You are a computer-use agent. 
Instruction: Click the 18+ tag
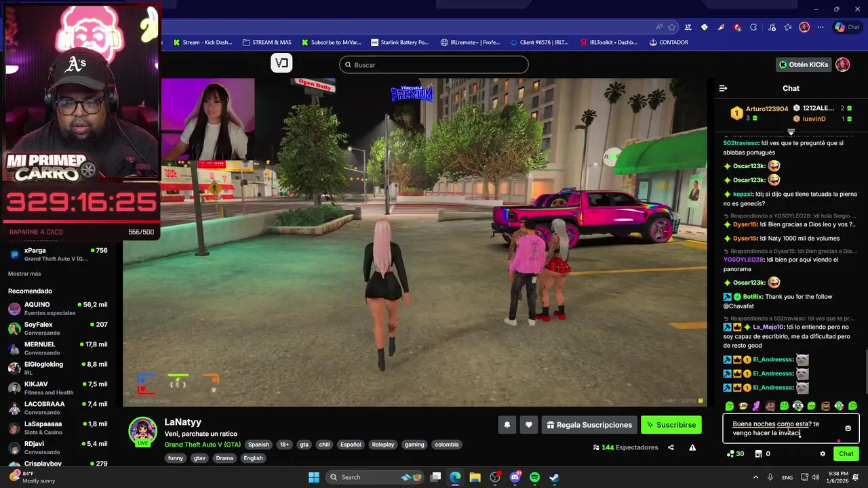pyautogui.click(x=284, y=445)
